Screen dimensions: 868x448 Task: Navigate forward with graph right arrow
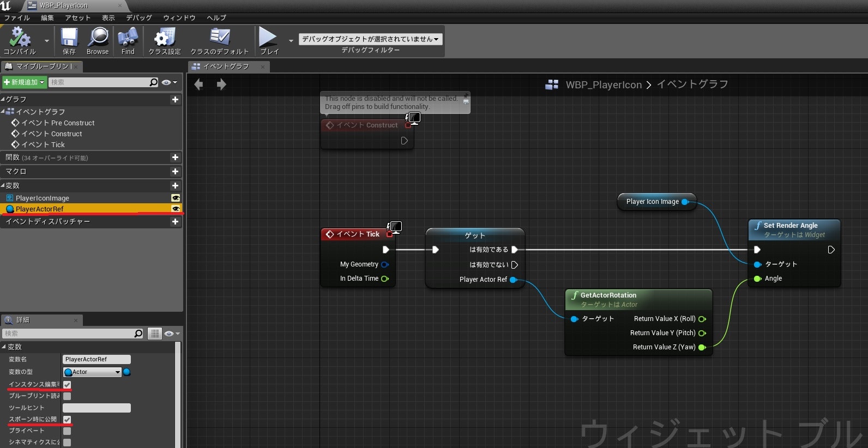[221, 84]
